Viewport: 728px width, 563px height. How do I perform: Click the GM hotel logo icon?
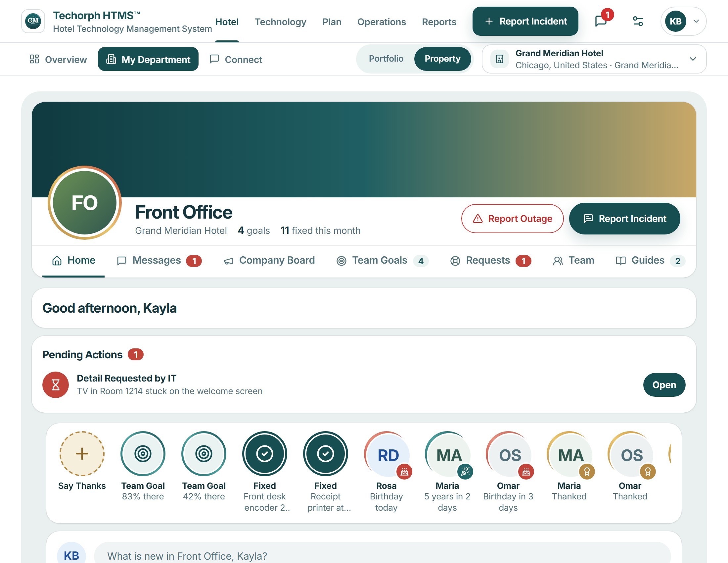pyautogui.click(x=33, y=21)
